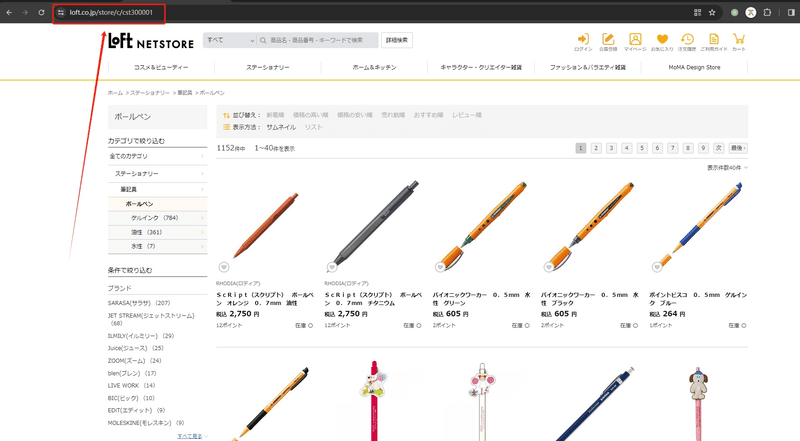Go to results page 9

(703, 148)
